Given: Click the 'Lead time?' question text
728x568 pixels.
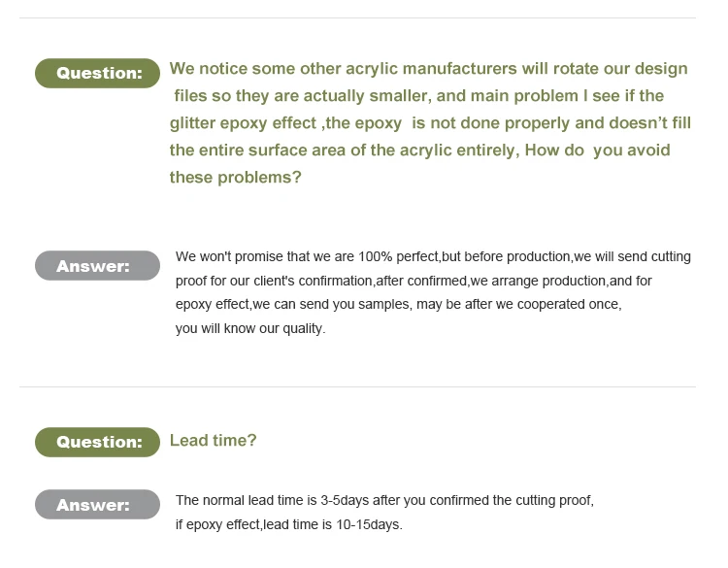Looking at the screenshot, I should 213,441.
